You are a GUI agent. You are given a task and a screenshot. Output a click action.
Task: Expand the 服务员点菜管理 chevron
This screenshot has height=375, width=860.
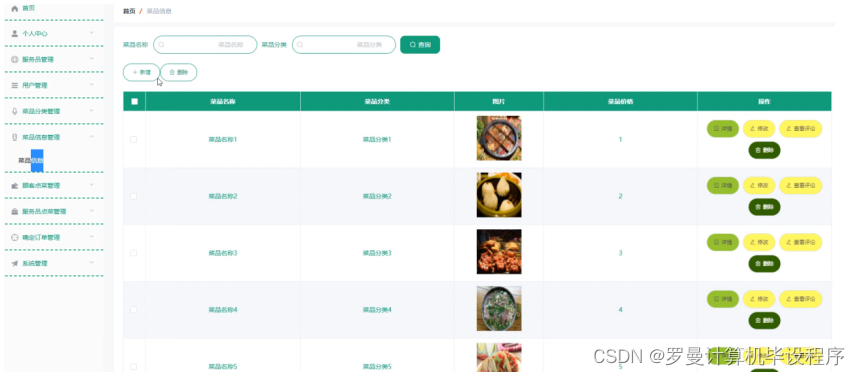[x=92, y=211]
